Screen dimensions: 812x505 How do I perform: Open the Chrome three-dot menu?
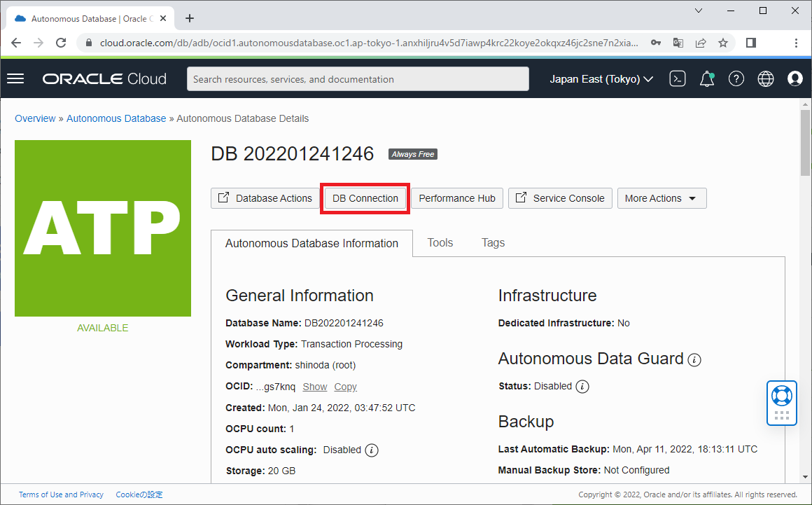point(796,43)
